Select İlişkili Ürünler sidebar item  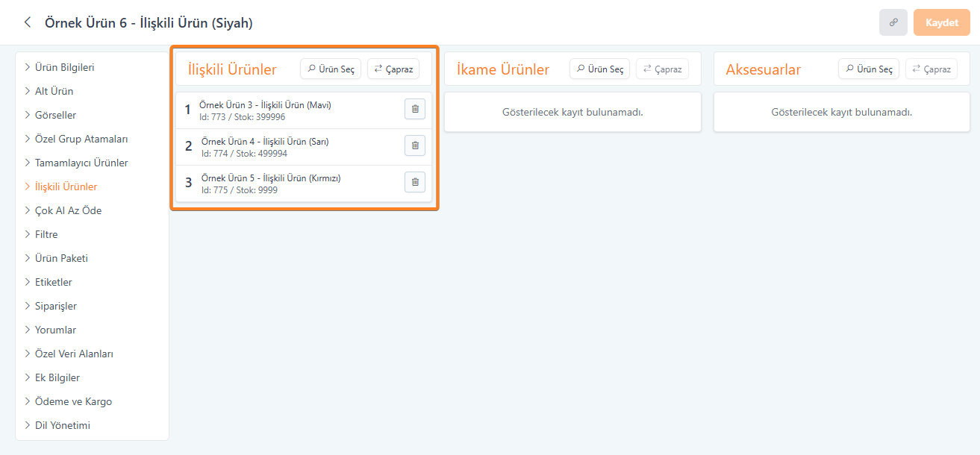pos(66,186)
